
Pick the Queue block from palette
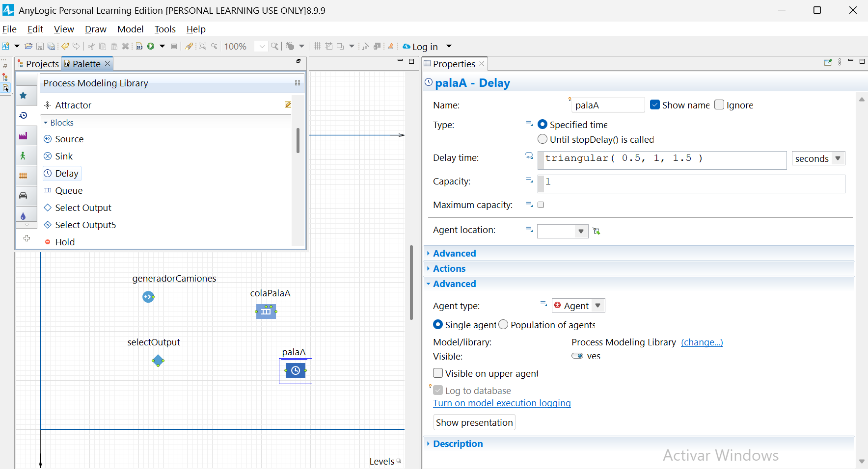(63, 191)
